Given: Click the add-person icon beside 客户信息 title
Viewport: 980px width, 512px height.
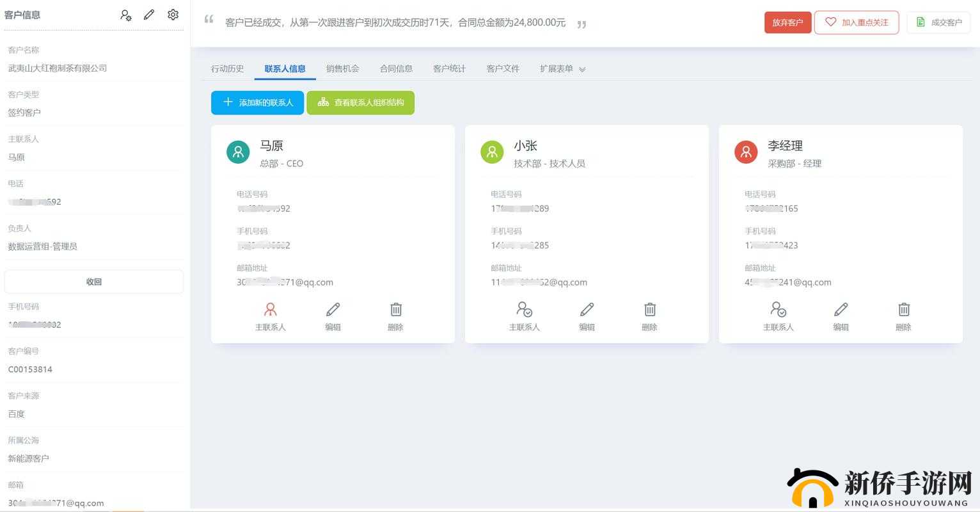Looking at the screenshot, I should [x=125, y=15].
